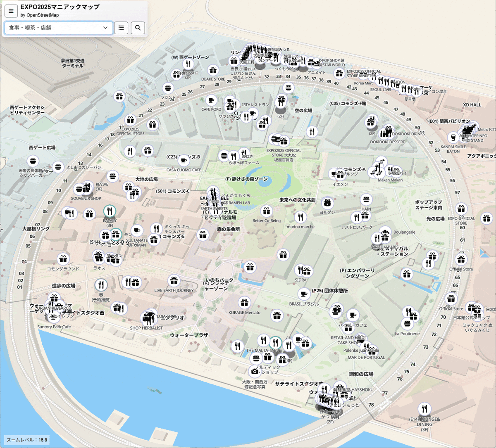
Task: Select the restaurant marker at EATALY
Action: pos(110,211)
